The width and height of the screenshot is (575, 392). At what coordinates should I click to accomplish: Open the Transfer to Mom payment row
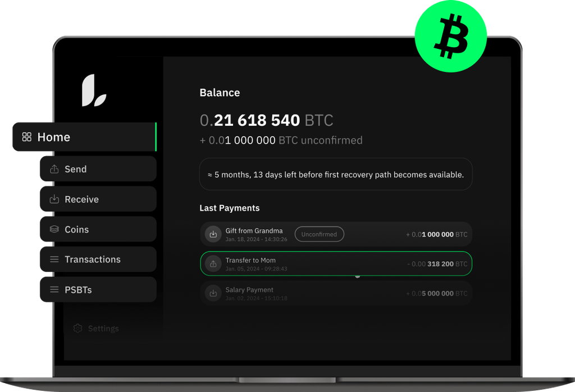[x=336, y=263]
